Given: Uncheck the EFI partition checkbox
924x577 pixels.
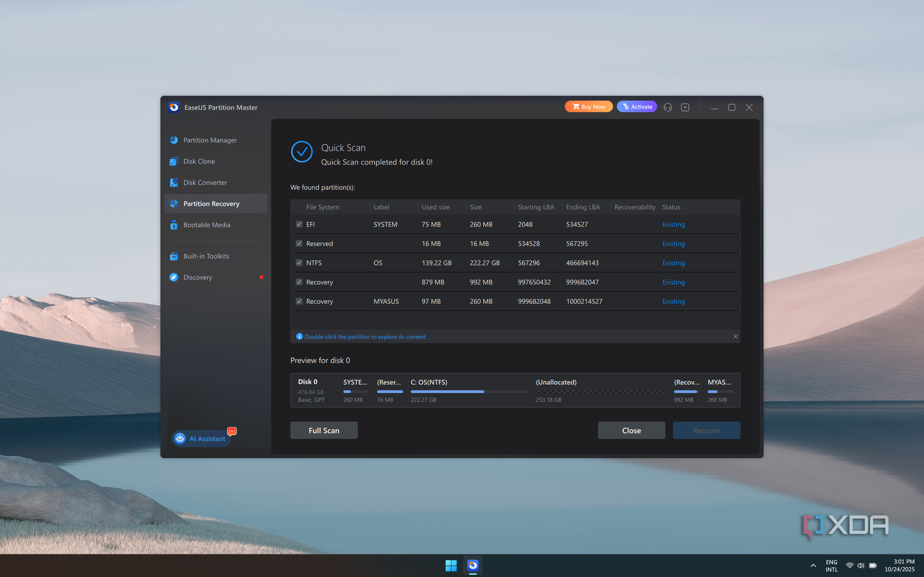Looking at the screenshot, I should (x=299, y=224).
